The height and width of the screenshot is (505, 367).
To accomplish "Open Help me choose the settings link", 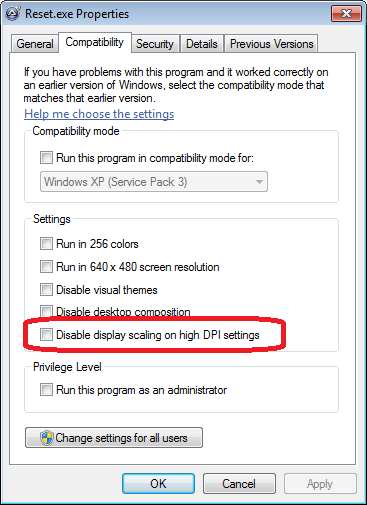I will (x=99, y=114).
